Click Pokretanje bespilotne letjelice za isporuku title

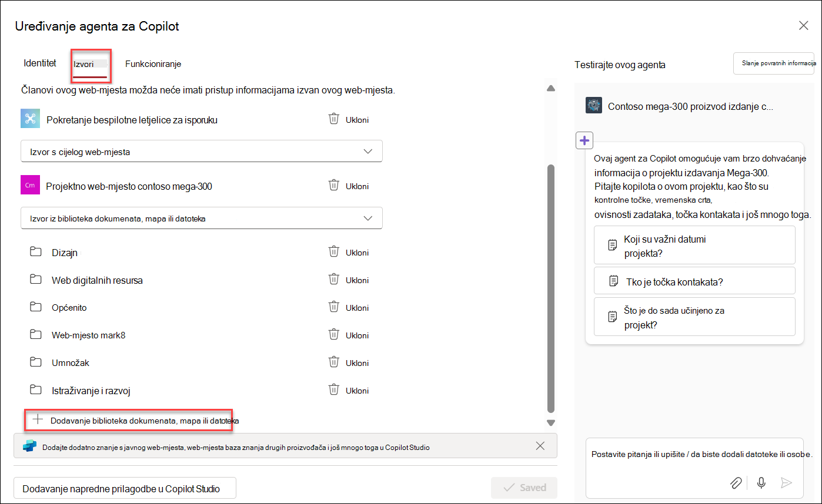pos(132,120)
